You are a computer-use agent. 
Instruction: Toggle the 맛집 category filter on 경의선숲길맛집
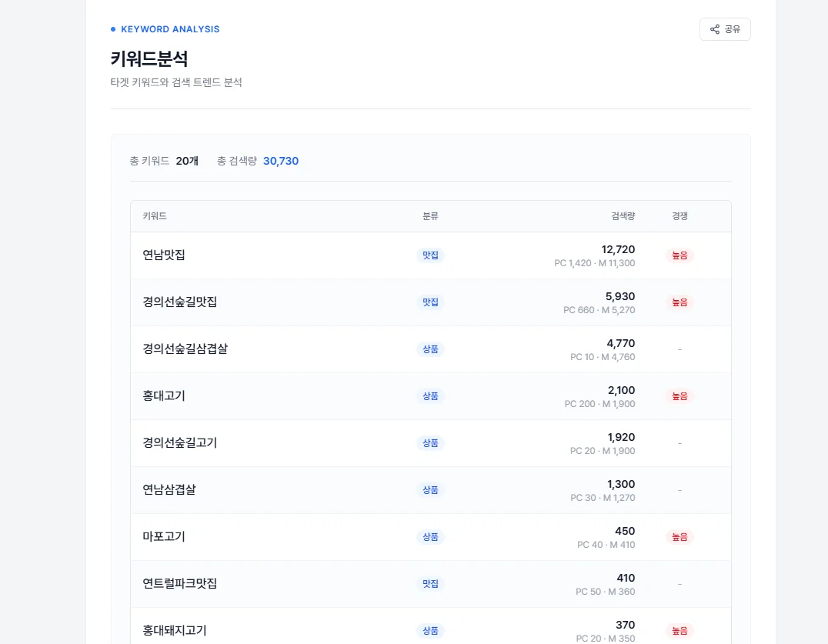pyautogui.click(x=430, y=302)
